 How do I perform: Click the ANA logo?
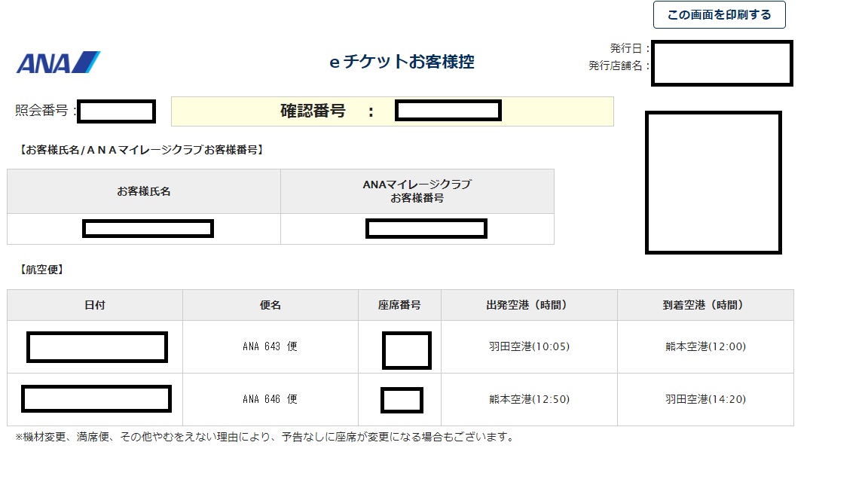pos(58,63)
